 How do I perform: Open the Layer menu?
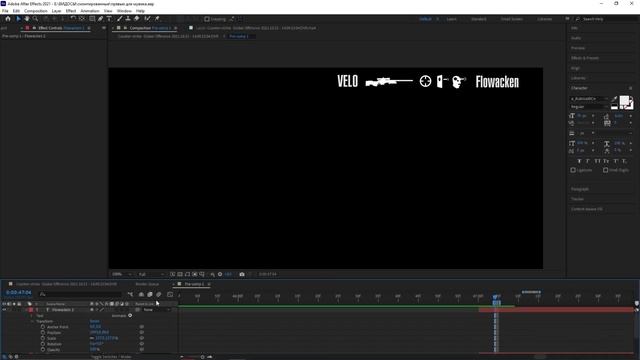tap(56, 11)
